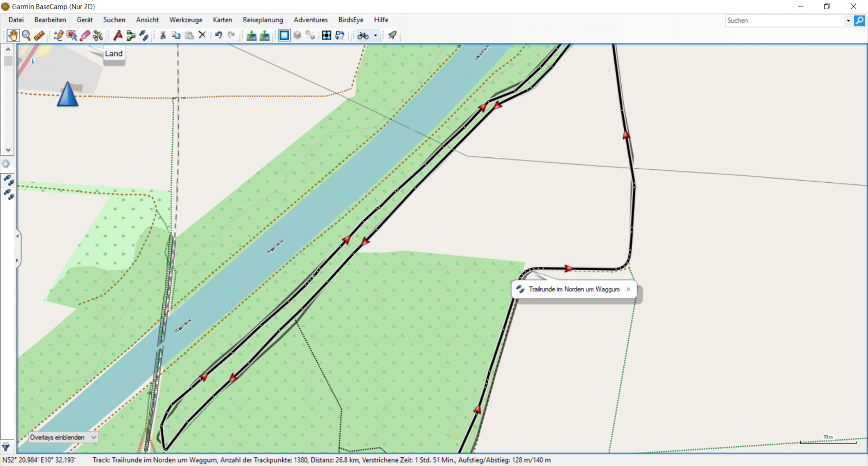The width and height of the screenshot is (868, 466).
Task: Click the Copy toolbar icon
Action: point(176,35)
